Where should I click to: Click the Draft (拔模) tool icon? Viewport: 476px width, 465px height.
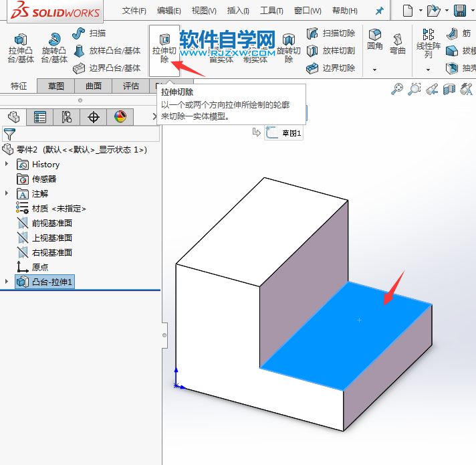pyautogui.click(x=452, y=51)
